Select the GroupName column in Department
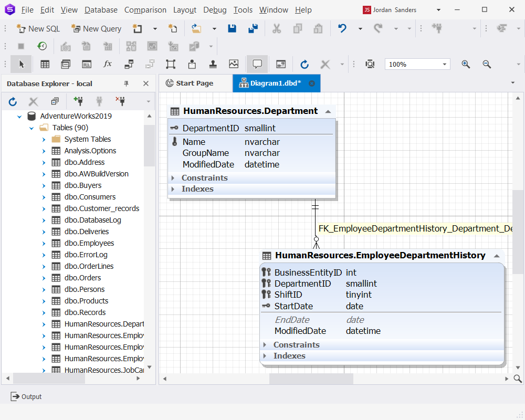The width and height of the screenshot is (525, 420). coord(251,153)
